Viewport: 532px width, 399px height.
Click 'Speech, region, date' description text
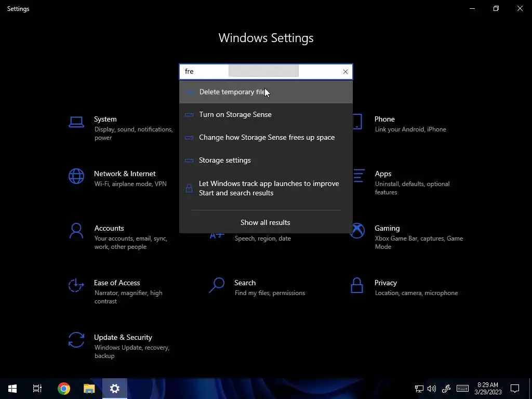tap(262, 238)
